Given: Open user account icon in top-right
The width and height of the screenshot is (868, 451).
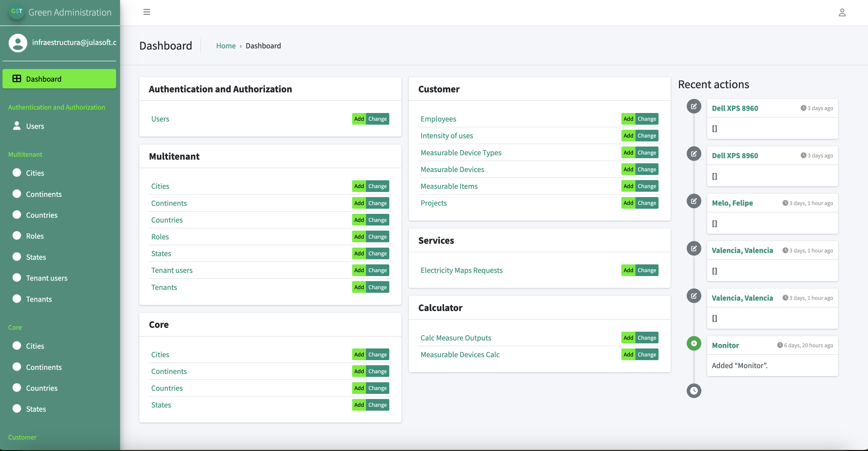Looking at the screenshot, I should (x=842, y=12).
